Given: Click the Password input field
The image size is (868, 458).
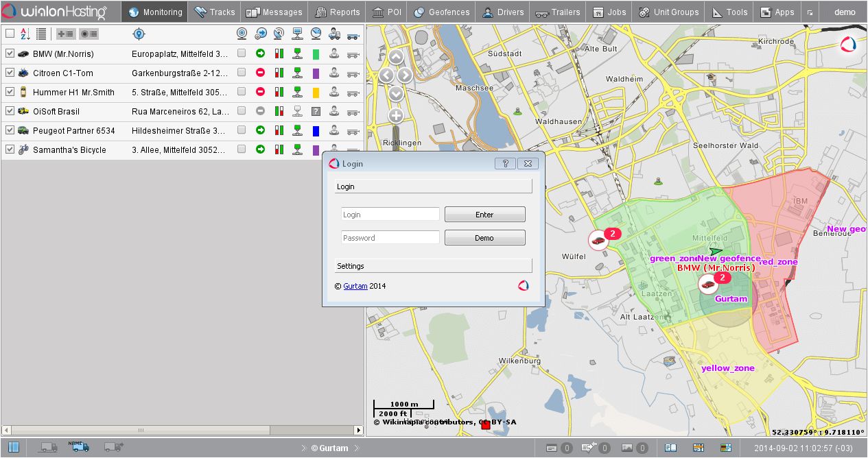Looking at the screenshot, I should pos(390,238).
